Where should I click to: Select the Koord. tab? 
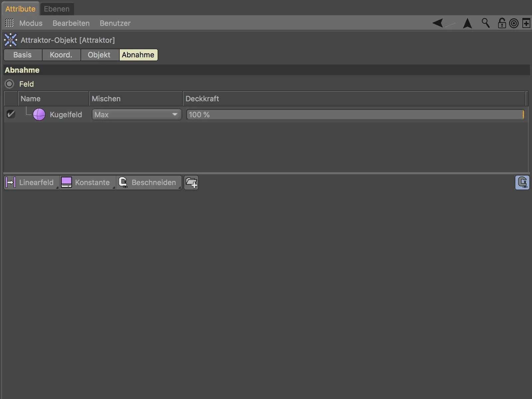61,55
